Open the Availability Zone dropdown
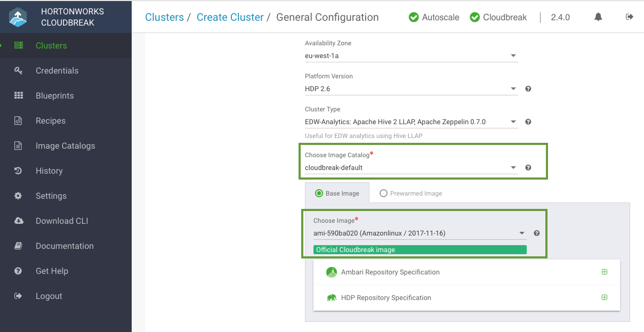This screenshot has width=644, height=332. coord(410,56)
